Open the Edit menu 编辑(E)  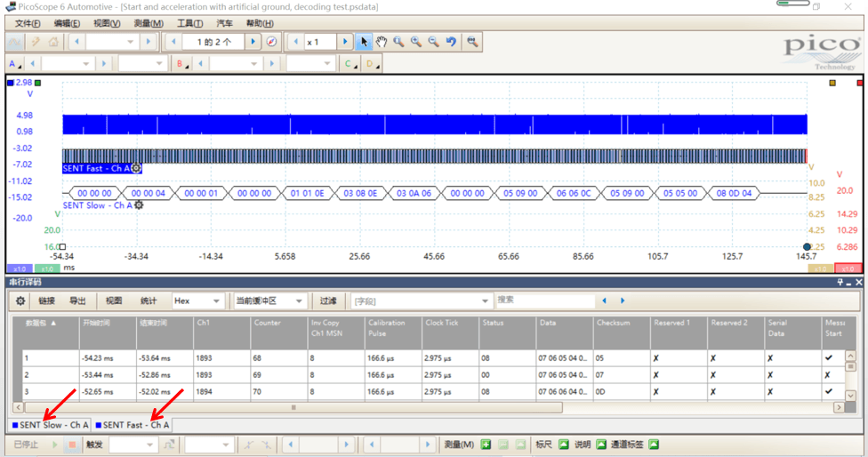point(67,23)
